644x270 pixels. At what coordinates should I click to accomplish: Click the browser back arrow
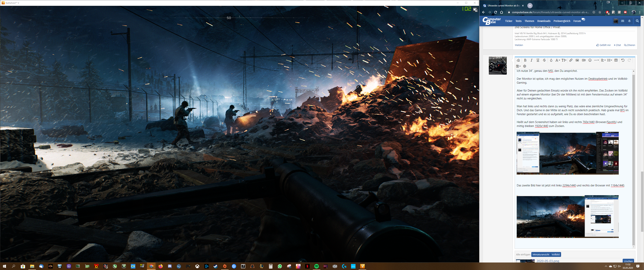(484, 12)
